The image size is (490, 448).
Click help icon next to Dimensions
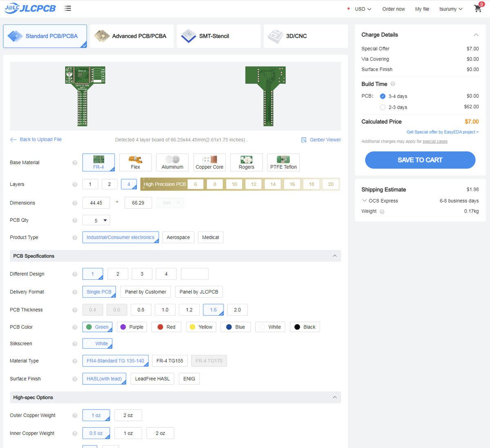coord(75,203)
